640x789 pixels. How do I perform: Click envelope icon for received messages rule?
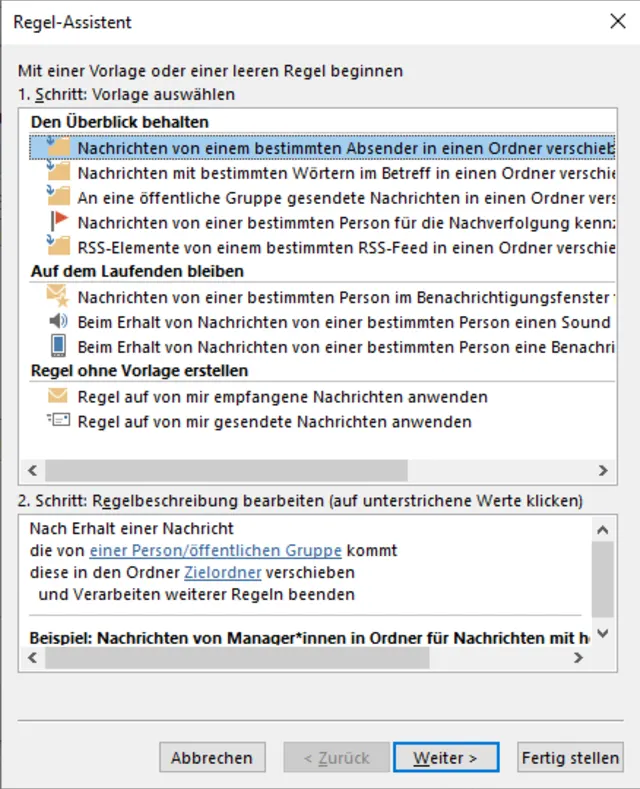[x=58, y=396]
